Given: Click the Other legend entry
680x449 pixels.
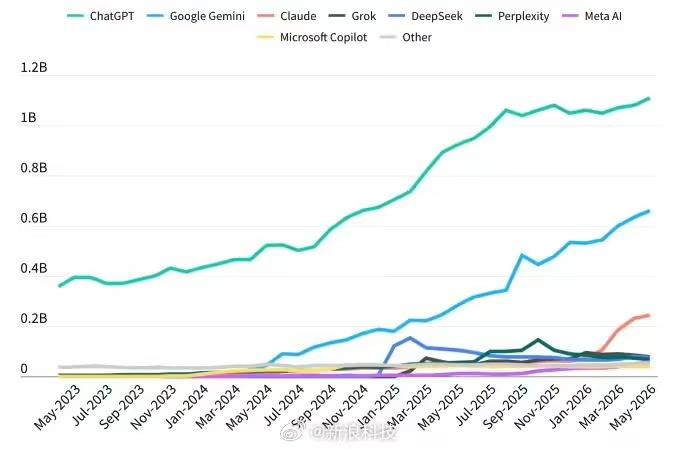Looking at the screenshot, I should point(405,37).
